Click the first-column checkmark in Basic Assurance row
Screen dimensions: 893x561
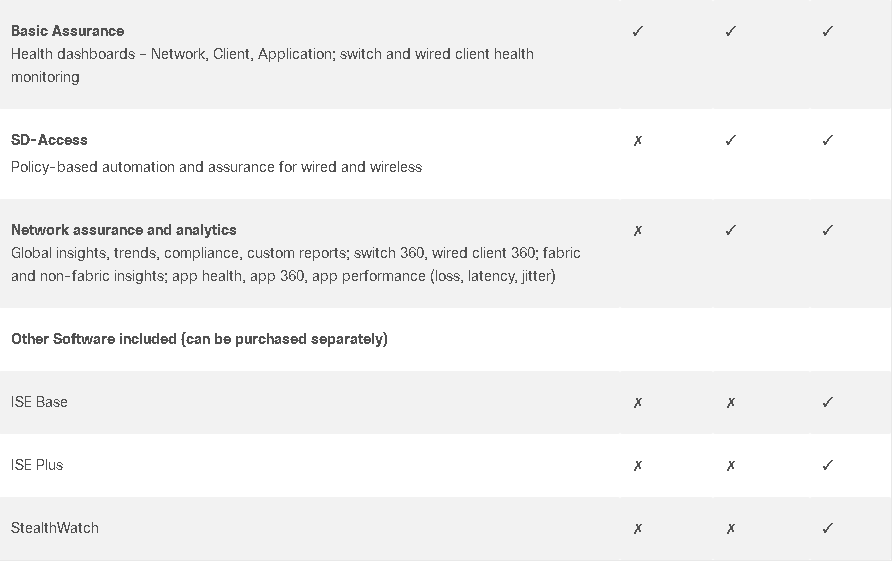tap(638, 31)
